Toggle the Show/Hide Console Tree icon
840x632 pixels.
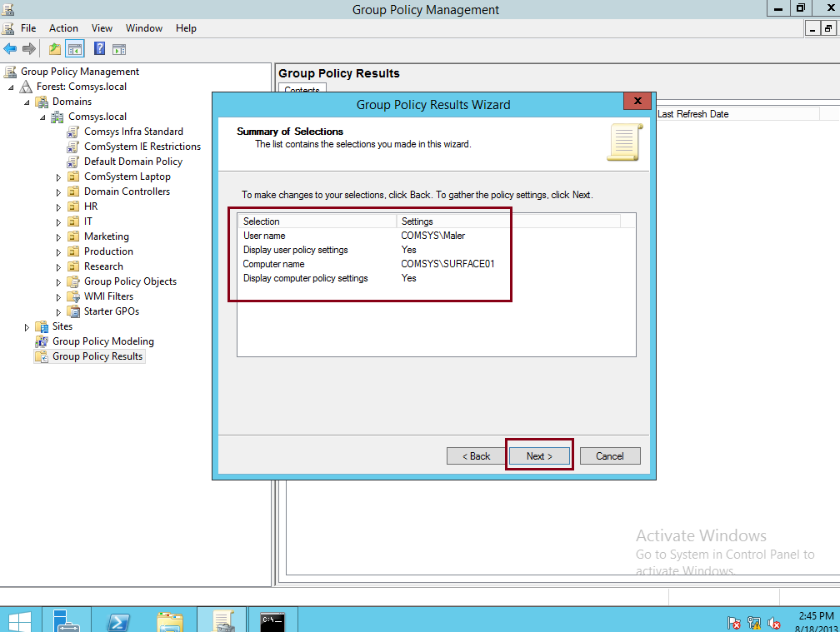tap(75, 49)
